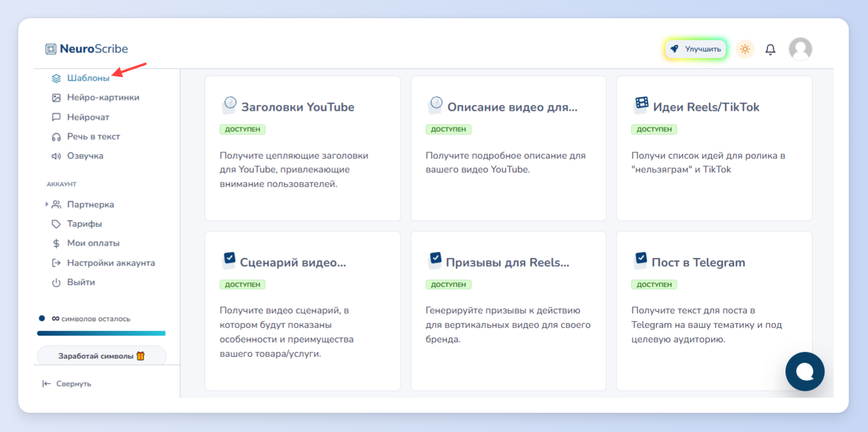Open the Идеи Reels/TikTok template title
868x432 pixels.
pos(706,107)
